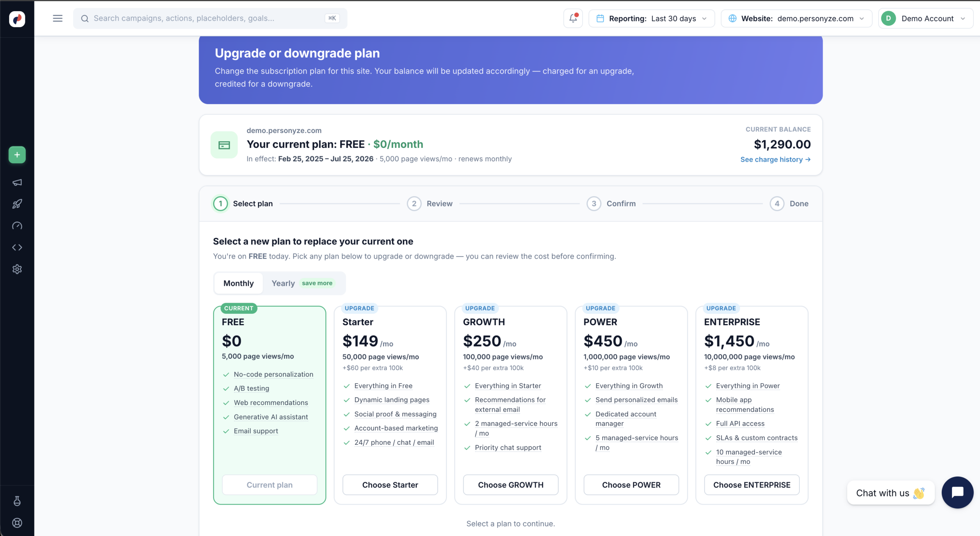Viewport: 980px width, 536px height.
Task: Click the search magnifier icon
Action: click(x=85, y=18)
